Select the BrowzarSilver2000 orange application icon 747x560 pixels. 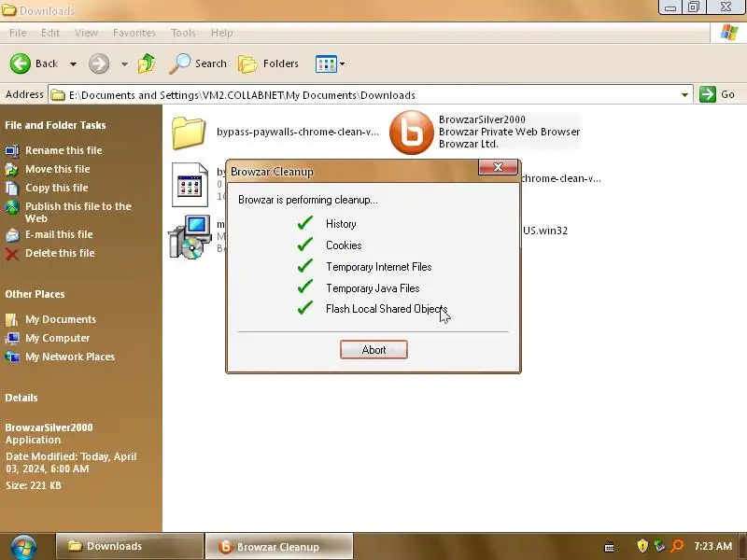coord(412,133)
